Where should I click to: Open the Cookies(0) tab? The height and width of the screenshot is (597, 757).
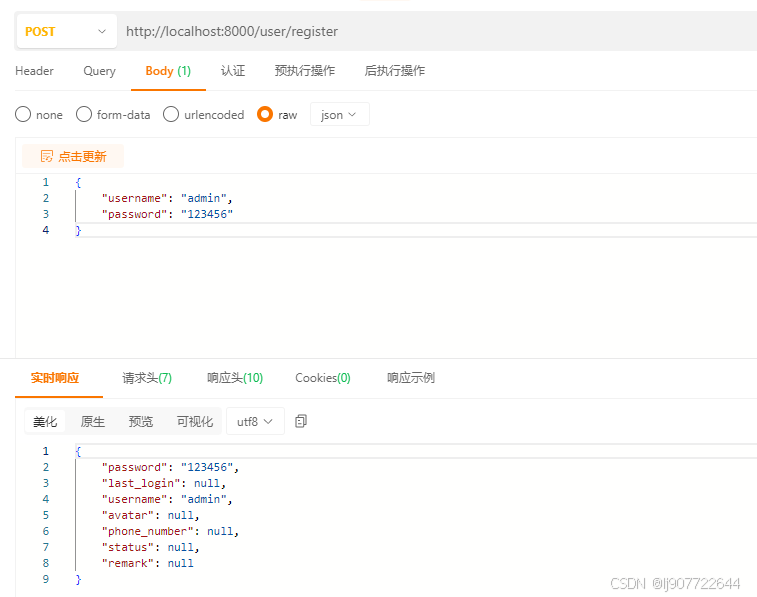point(323,378)
